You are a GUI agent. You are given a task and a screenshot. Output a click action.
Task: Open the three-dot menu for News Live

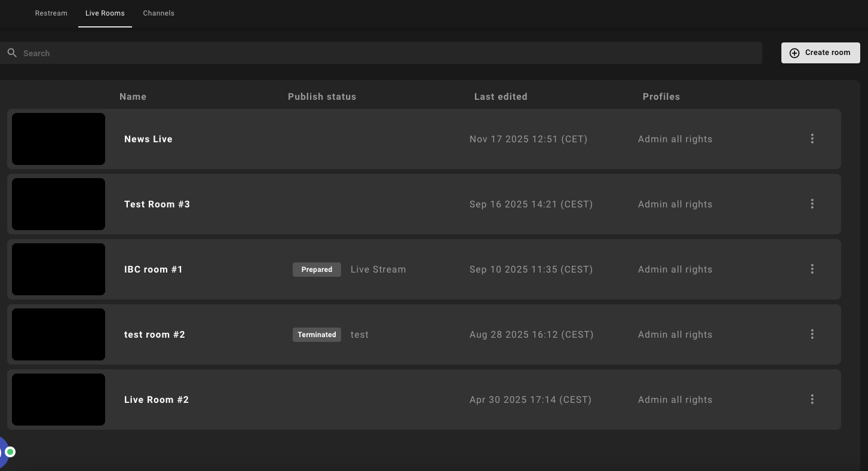[x=812, y=139]
